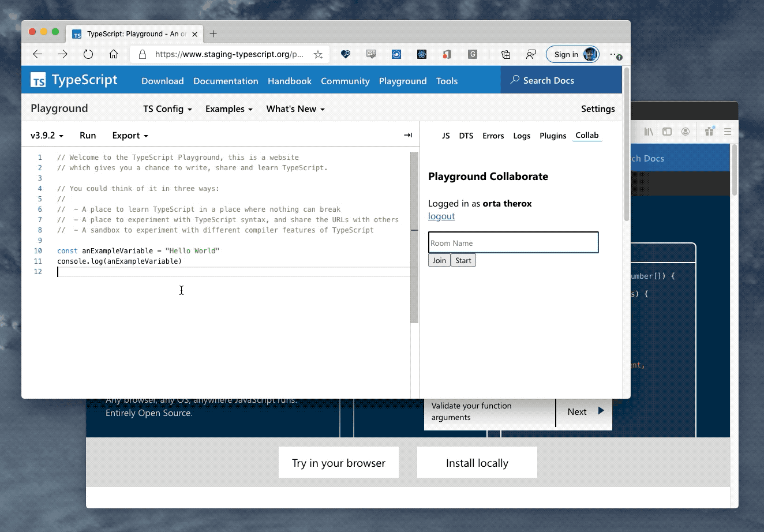Open Firefox account icon in back window

point(686,132)
